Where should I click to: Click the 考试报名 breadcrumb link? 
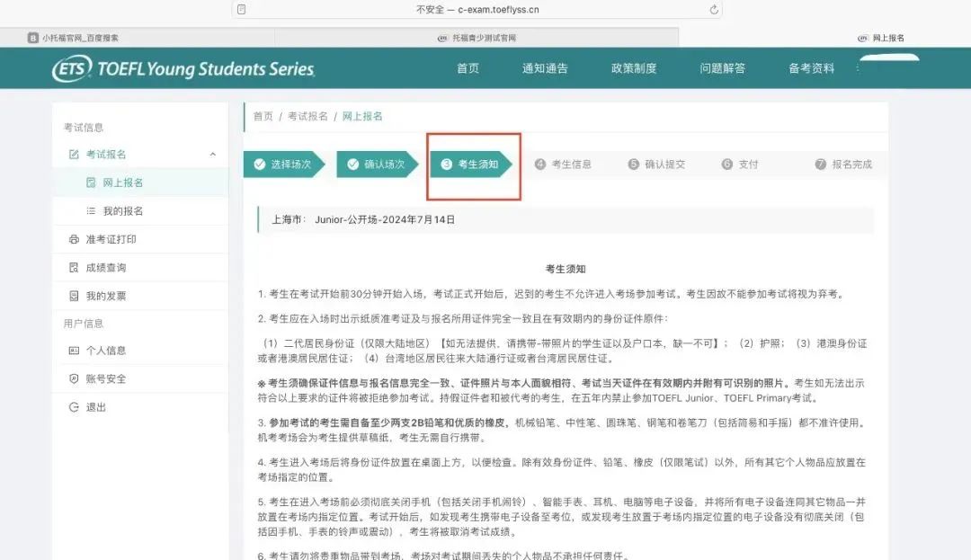[x=307, y=116]
